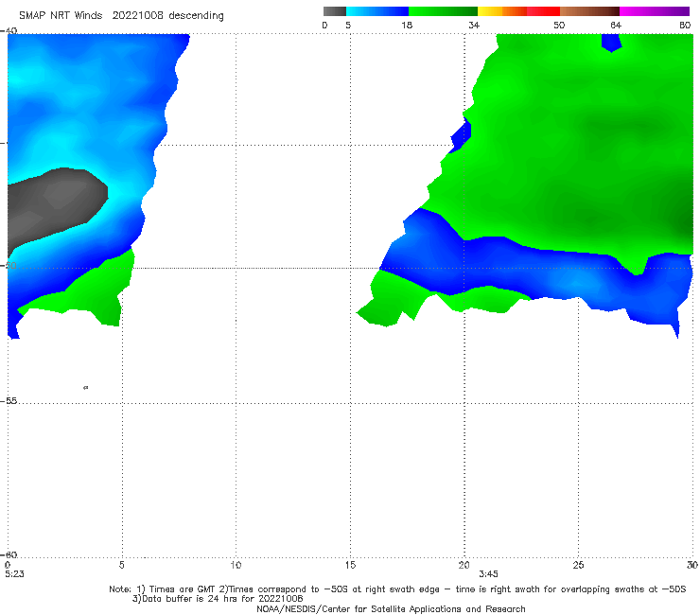Click the red segment of the color bar
Screen dimensions: 700x615
point(543,11)
